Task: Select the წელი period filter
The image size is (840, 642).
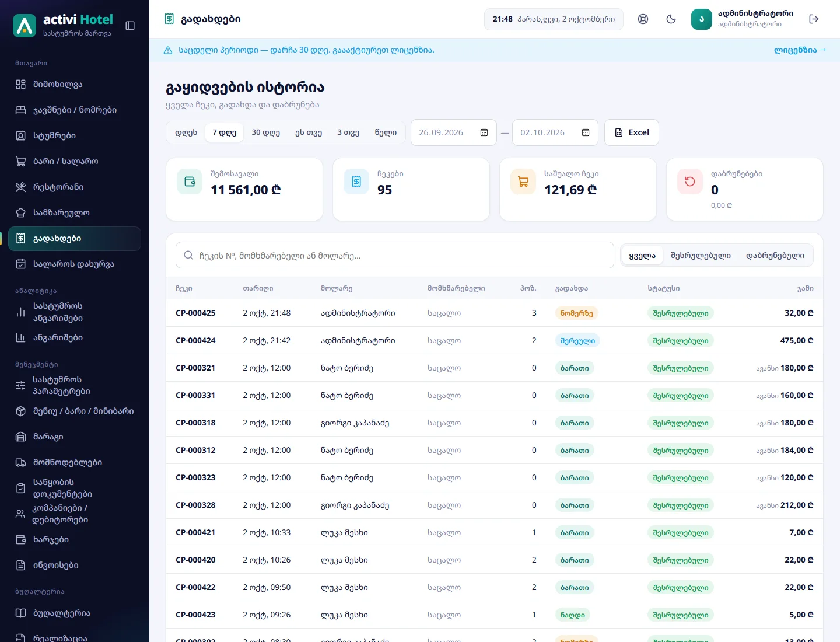Action: 386,132
